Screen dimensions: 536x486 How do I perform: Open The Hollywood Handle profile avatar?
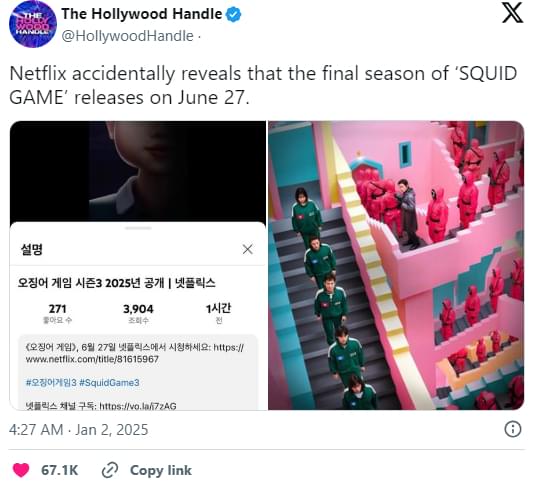click(x=33, y=24)
